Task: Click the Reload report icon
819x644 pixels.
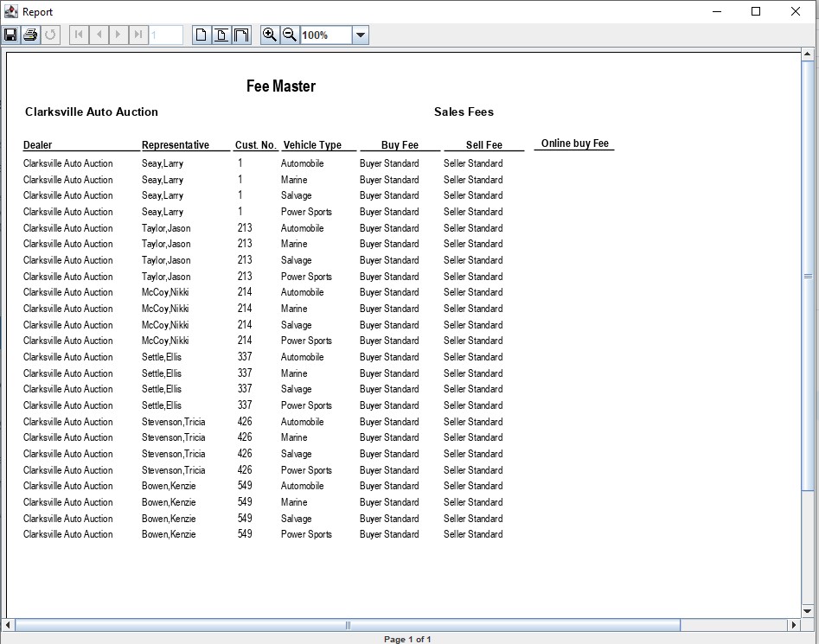Action: 50,35
